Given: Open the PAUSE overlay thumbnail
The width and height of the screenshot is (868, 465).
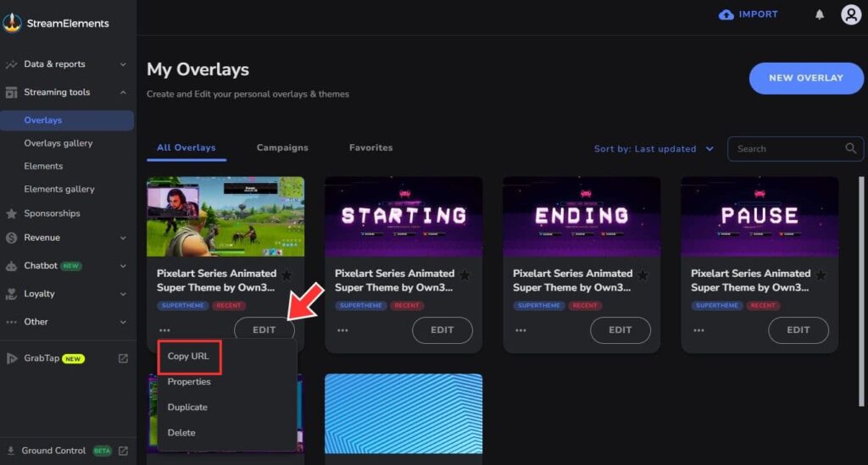Looking at the screenshot, I should pyautogui.click(x=759, y=217).
